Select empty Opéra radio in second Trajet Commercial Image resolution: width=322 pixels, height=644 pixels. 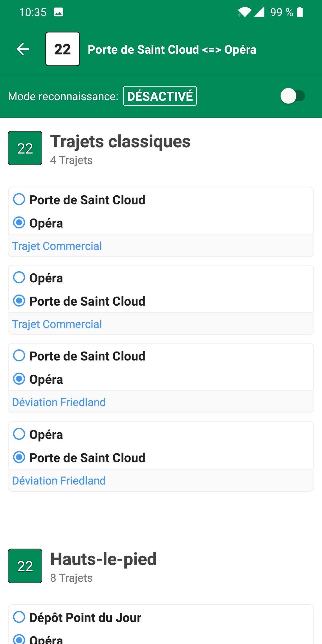click(19, 278)
